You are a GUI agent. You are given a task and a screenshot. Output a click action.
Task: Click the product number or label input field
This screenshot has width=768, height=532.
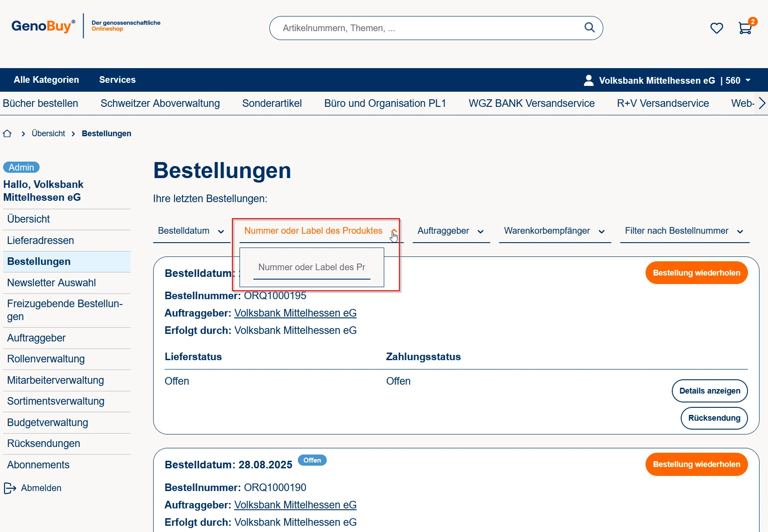312,268
